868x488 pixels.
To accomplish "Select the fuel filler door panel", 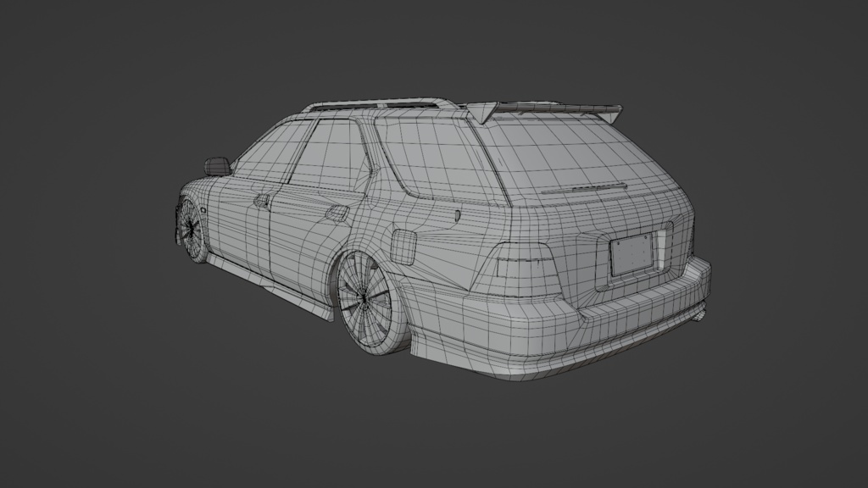I will [x=403, y=247].
